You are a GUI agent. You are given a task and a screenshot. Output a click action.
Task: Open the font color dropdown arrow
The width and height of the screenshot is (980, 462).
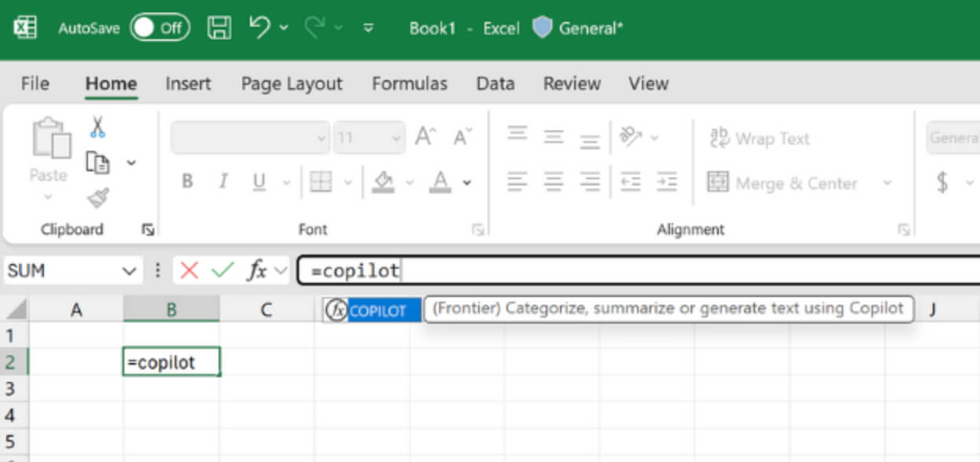point(467,183)
